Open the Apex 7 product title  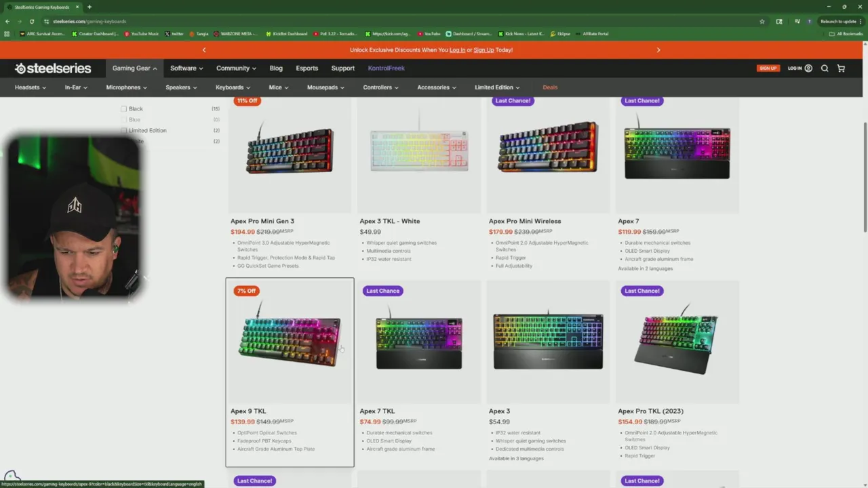[629, 221]
